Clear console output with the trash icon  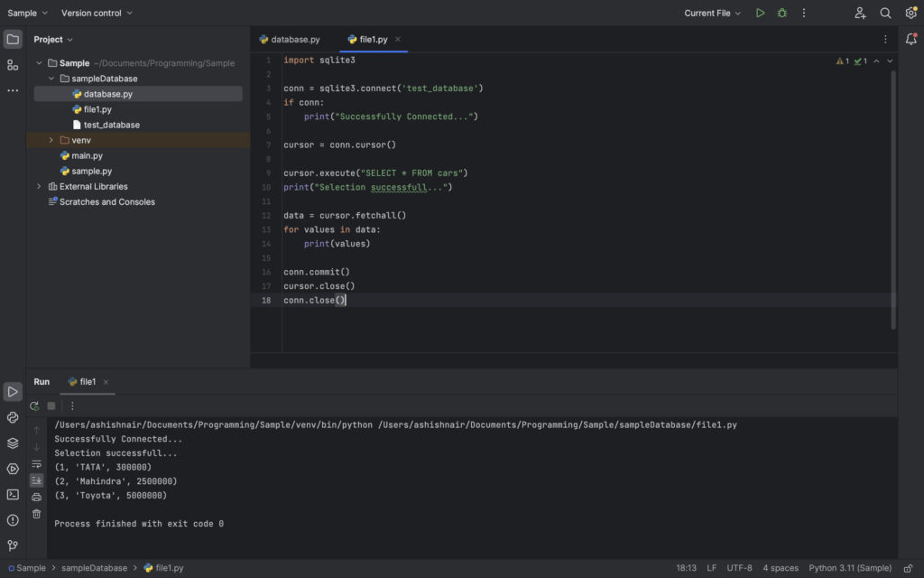point(36,513)
